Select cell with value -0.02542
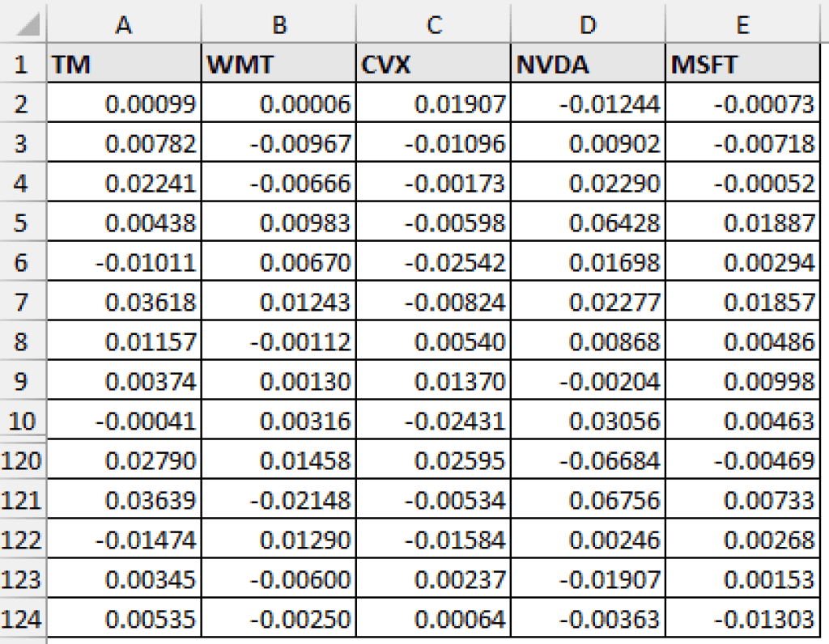 (434, 262)
